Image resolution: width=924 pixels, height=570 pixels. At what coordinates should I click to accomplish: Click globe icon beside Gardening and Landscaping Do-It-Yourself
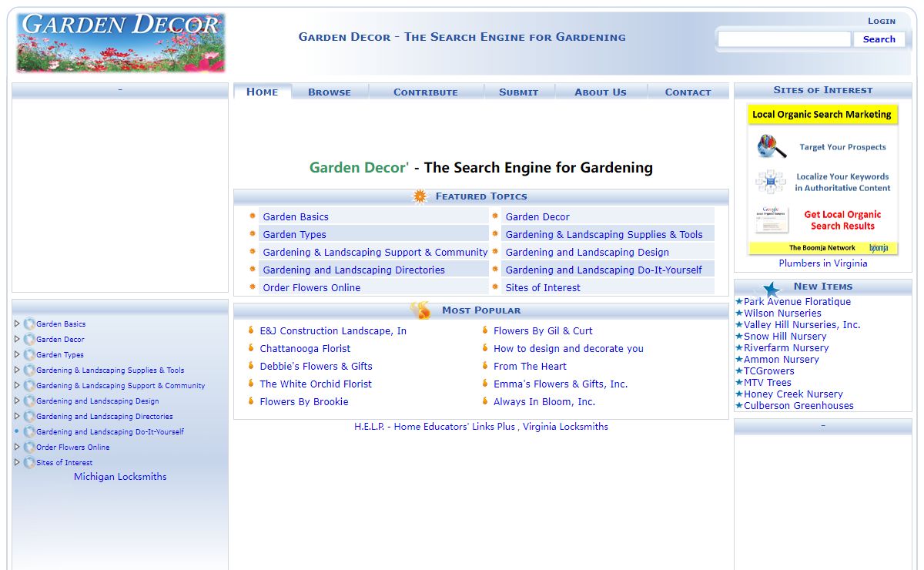(29, 431)
